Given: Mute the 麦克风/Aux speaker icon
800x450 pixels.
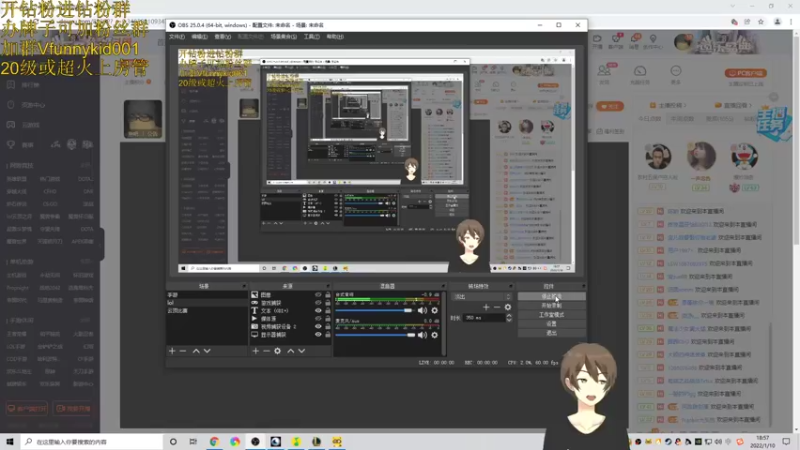Looking at the screenshot, I should click(422, 335).
